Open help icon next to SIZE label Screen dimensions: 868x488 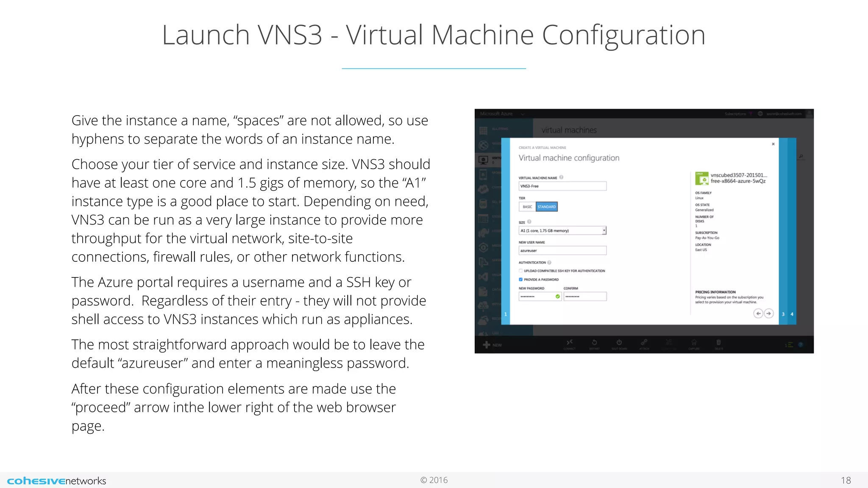(529, 222)
